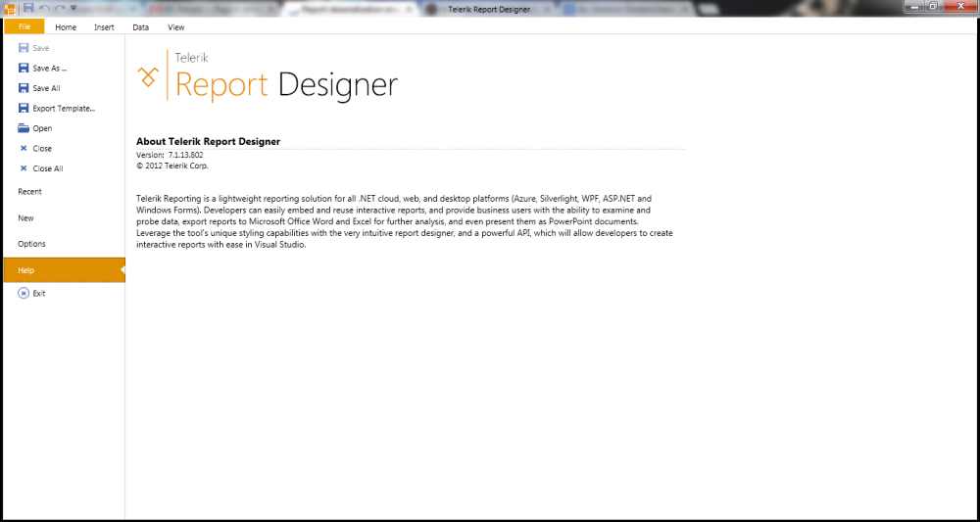Viewport: 980px width, 522px height.
Task: Click the floppy icon beside Export Template
Action: point(24,108)
